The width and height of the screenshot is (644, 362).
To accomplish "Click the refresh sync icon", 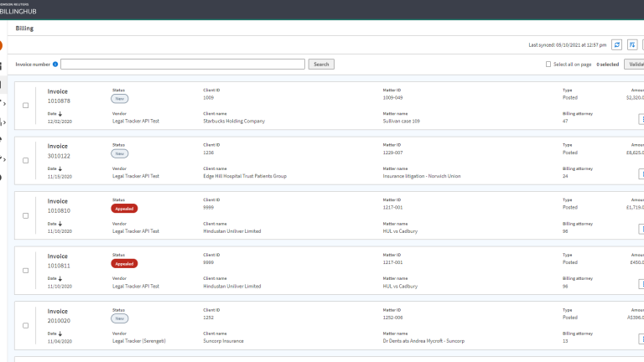I will tap(617, 44).
